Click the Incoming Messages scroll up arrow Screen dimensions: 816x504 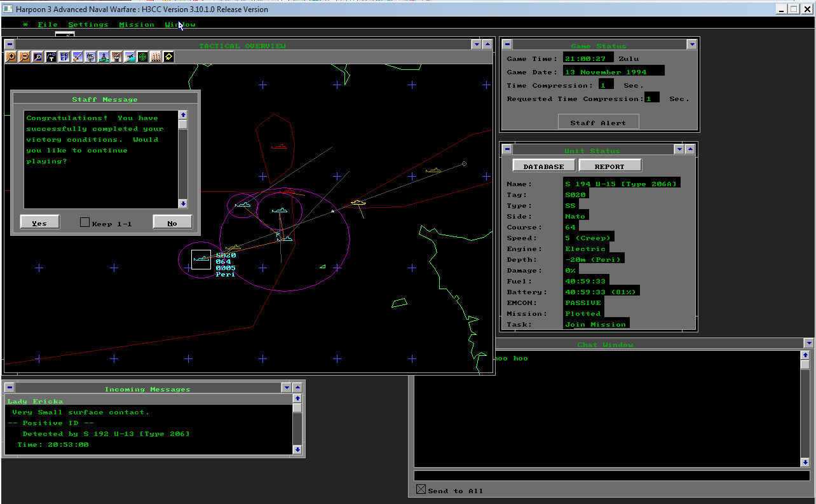[297, 398]
